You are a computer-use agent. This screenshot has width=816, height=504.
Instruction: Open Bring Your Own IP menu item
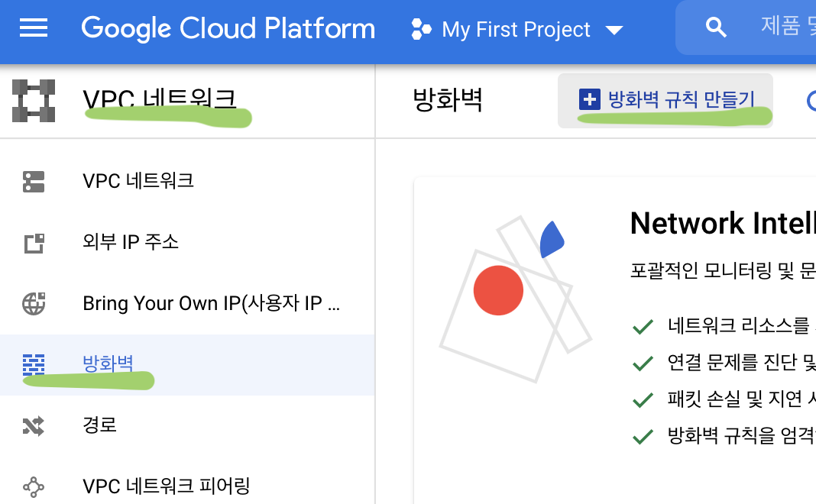(187, 303)
